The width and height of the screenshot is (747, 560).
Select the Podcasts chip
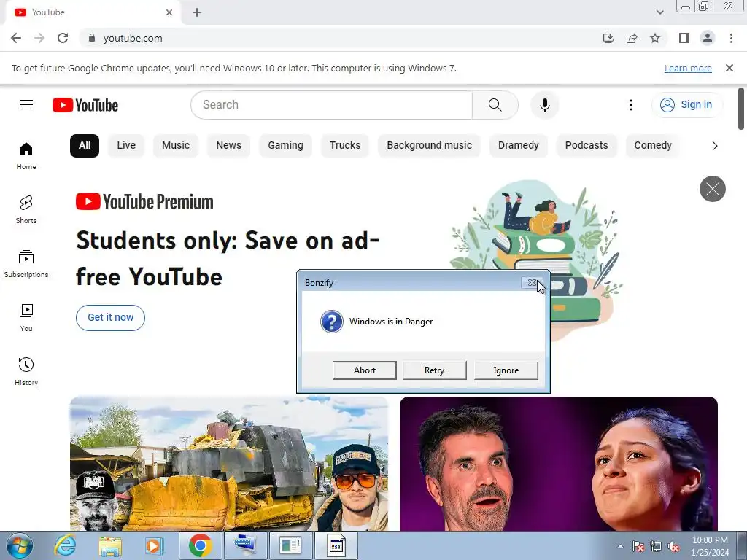(587, 146)
